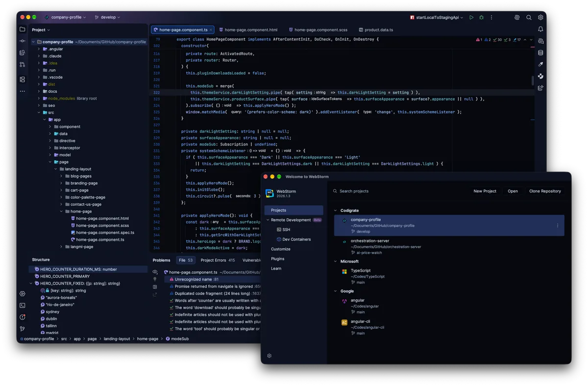The image size is (588, 386).
Task: Open more run actions vertical dots
Action: point(491,17)
